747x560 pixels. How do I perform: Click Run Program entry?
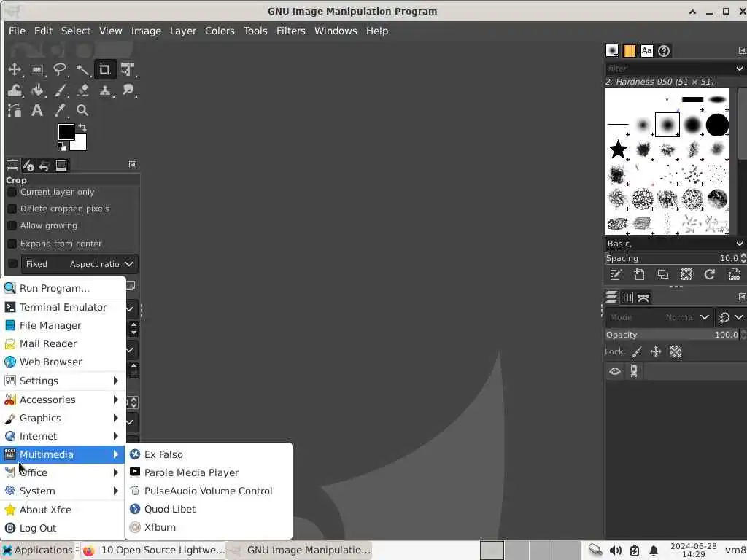63,288
